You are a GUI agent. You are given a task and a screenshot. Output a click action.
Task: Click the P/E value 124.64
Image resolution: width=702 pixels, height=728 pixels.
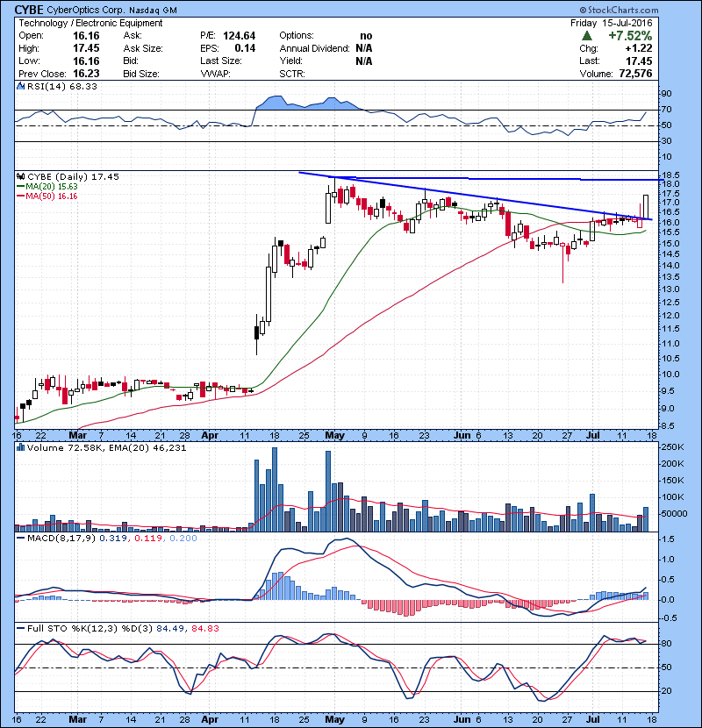point(240,36)
